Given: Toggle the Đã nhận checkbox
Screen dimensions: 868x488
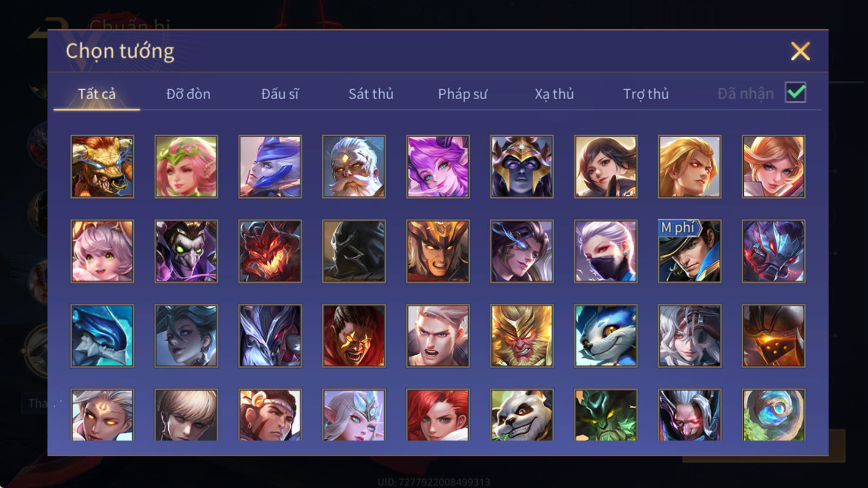Looking at the screenshot, I should (796, 93).
